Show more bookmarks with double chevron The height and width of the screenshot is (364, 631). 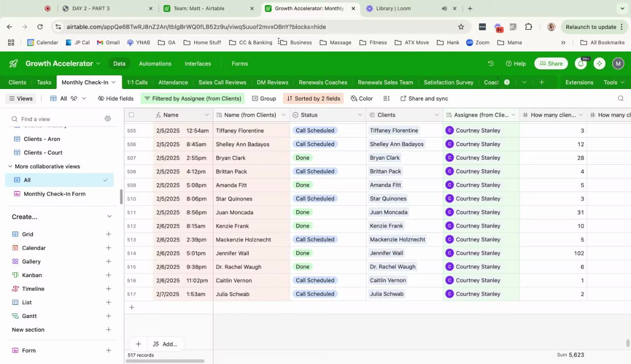(x=563, y=42)
